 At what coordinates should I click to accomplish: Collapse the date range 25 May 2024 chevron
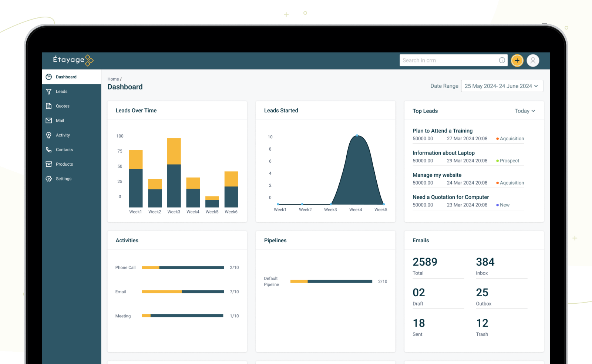[536, 86]
